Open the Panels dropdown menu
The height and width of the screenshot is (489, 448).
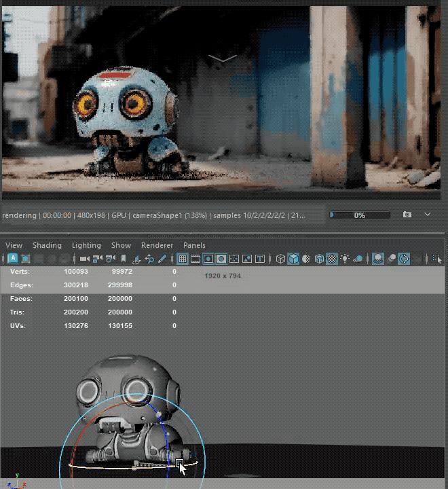tap(194, 245)
